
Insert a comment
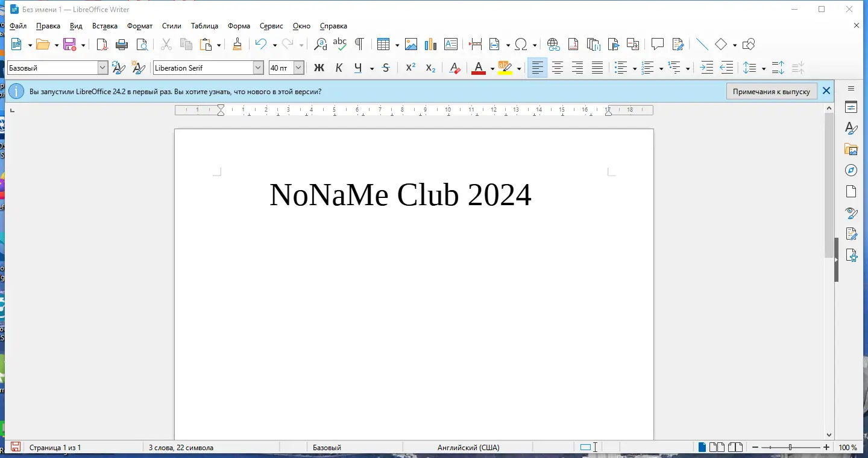[658, 44]
